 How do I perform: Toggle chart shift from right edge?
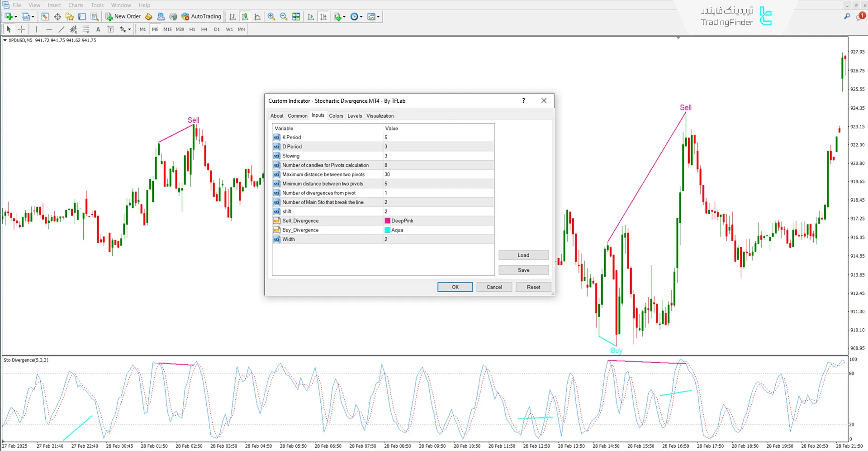[323, 17]
